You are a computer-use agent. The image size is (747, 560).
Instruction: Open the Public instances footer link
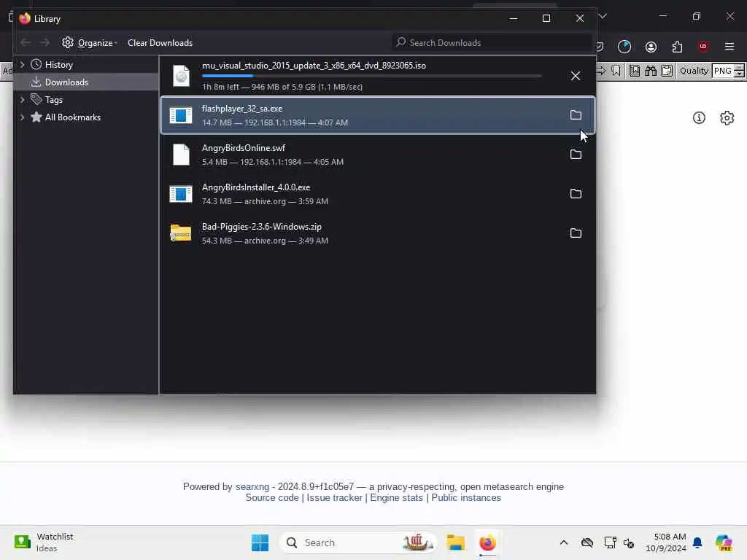point(466,497)
